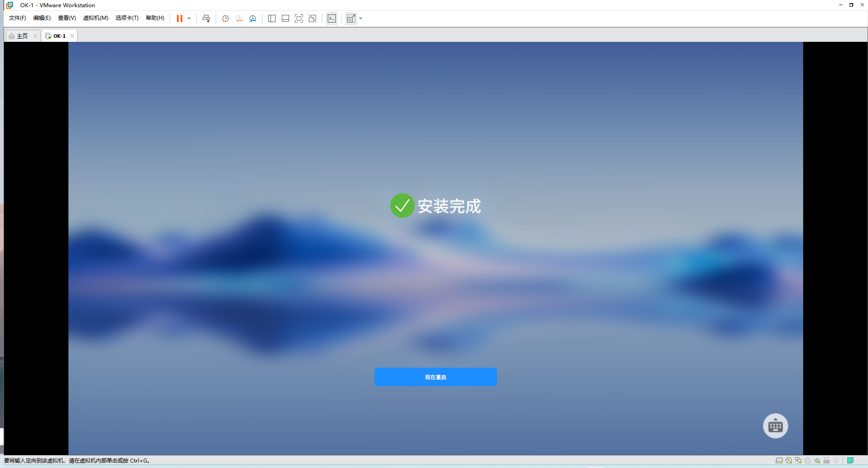Screen dimensions: 868x468
Task: Pause the virtual machine with the orange pause icon
Action: tap(179, 18)
